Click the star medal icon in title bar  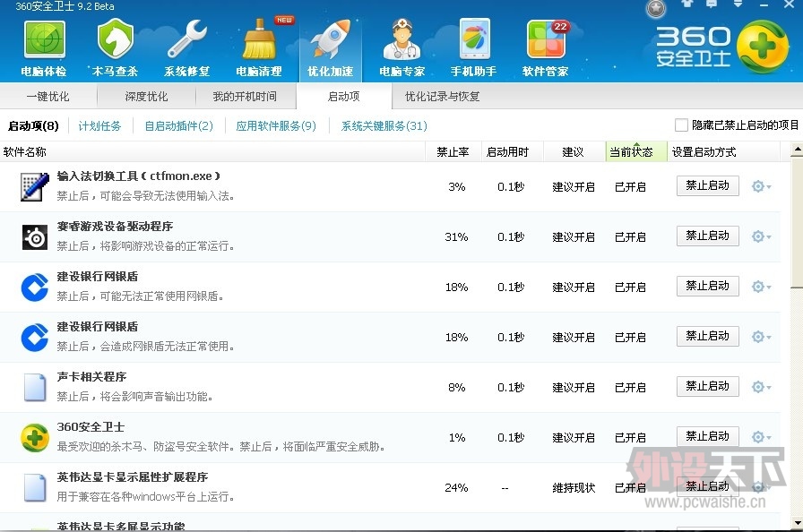(656, 9)
